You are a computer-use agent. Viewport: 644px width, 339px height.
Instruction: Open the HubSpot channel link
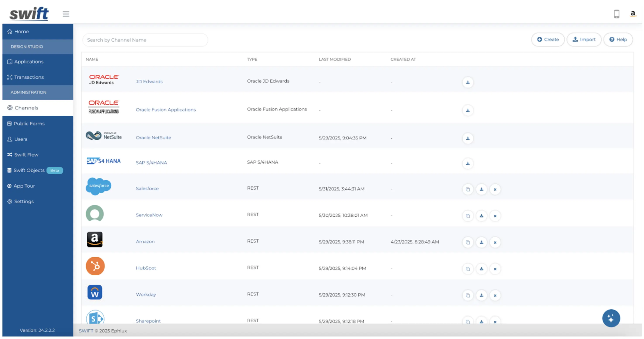pos(146,268)
